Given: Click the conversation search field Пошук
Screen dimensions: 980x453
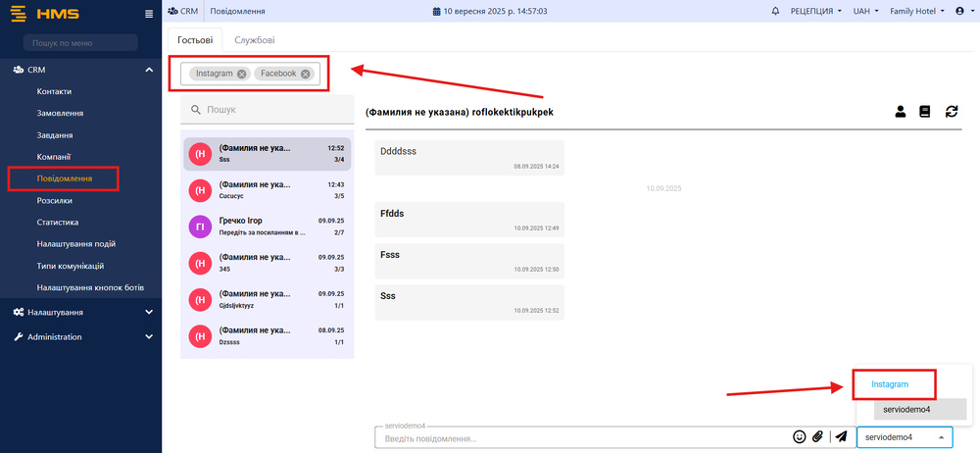Looking at the screenshot, I should pyautogui.click(x=267, y=110).
